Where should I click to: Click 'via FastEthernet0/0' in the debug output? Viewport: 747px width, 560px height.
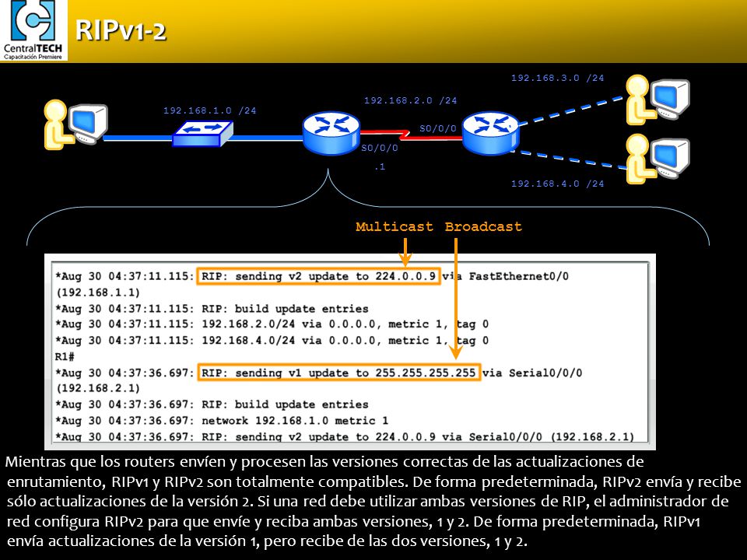(x=506, y=276)
